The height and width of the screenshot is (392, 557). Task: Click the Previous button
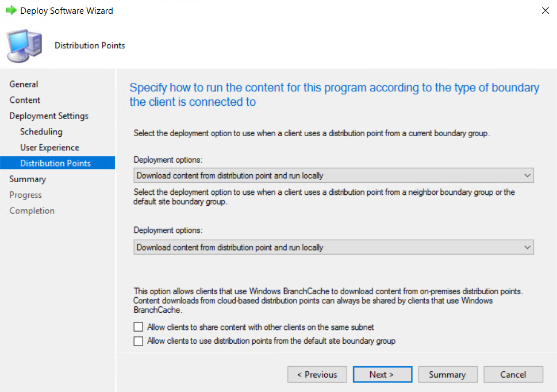click(x=317, y=374)
